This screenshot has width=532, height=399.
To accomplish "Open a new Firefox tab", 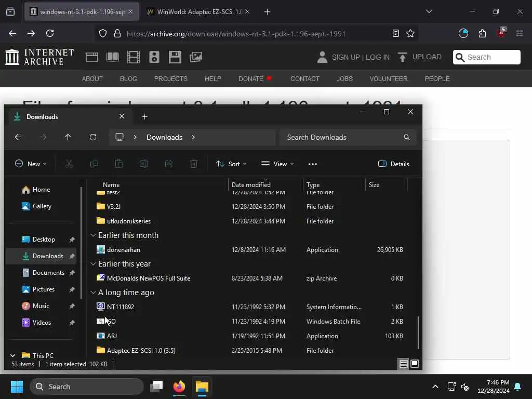I will tap(267, 12).
